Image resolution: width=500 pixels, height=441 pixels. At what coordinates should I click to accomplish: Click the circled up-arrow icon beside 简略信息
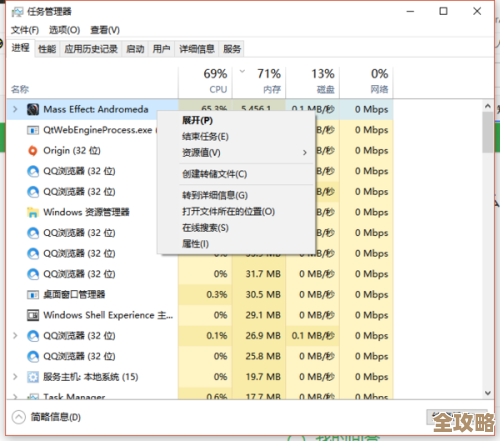pos(19,417)
